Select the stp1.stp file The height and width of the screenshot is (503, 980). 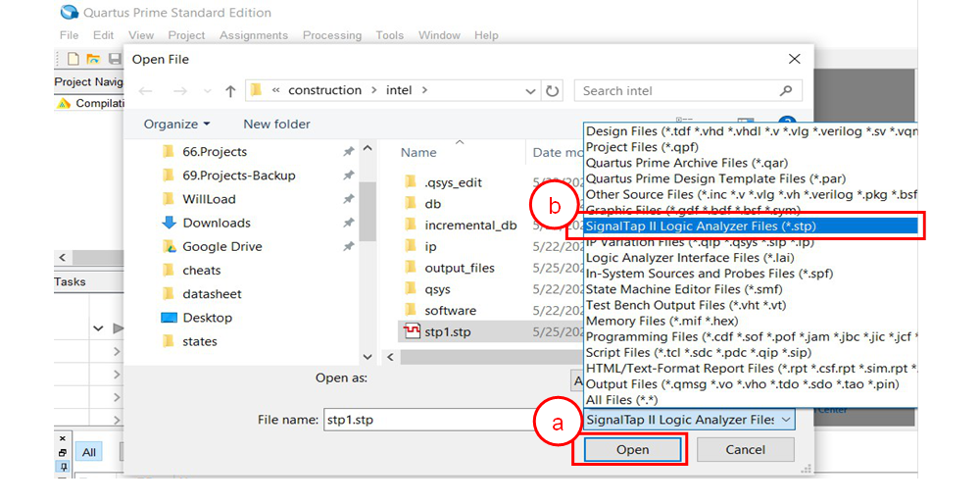pos(448,332)
